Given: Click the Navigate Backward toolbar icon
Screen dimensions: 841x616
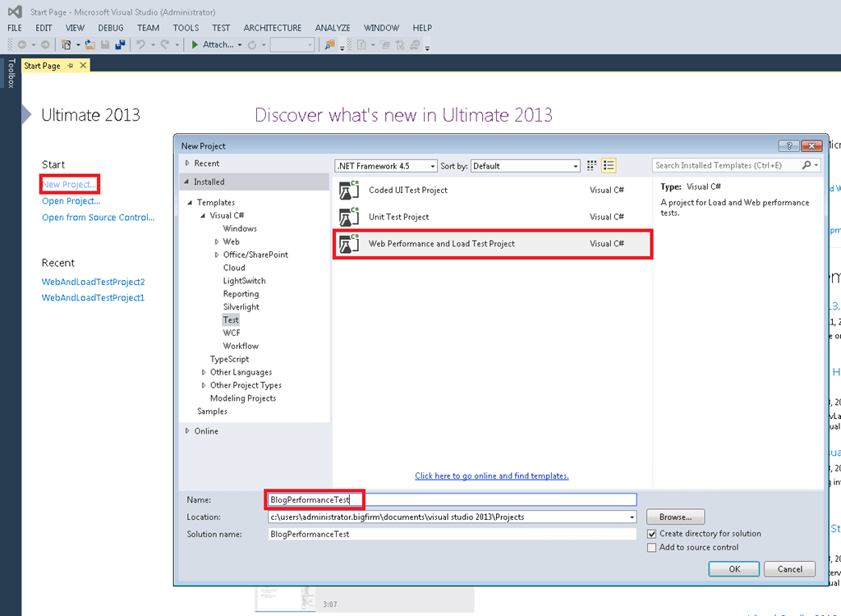Looking at the screenshot, I should pyautogui.click(x=22, y=45).
